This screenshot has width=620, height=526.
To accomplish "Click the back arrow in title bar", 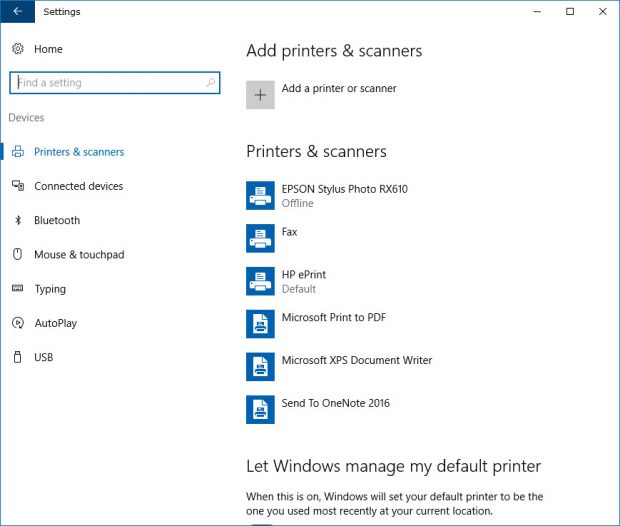I will [x=17, y=11].
